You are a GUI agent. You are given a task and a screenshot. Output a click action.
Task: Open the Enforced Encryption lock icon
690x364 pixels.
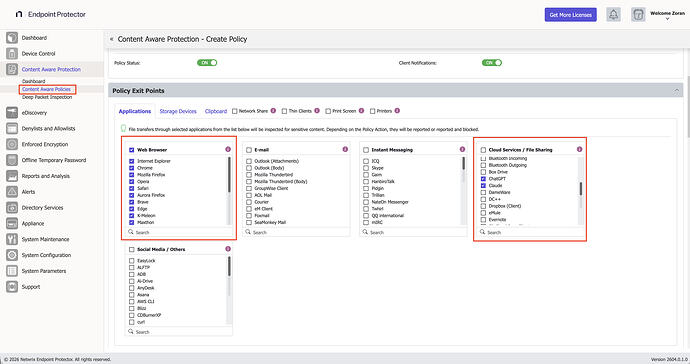pos(12,144)
